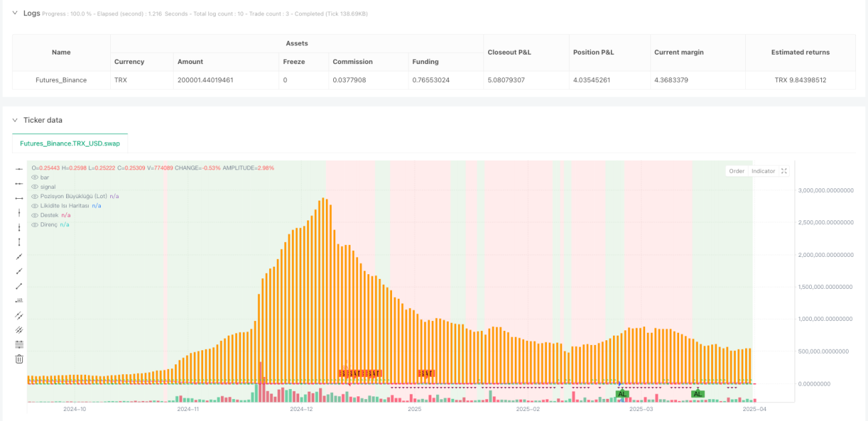Toggle visibility of Likidite Isı Haritası
Screen dimensions: 868x421
pyautogui.click(x=35, y=205)
